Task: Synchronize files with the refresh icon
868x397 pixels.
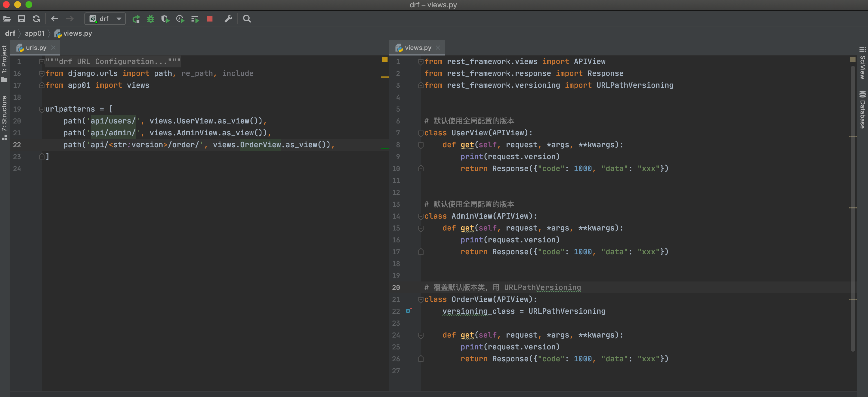Action: 36,19
